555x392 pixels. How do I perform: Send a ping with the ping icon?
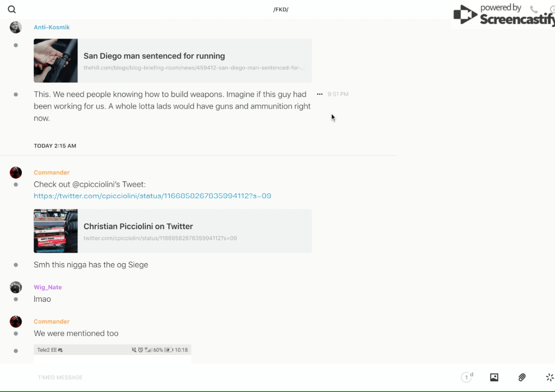click(x=549, y=377)
